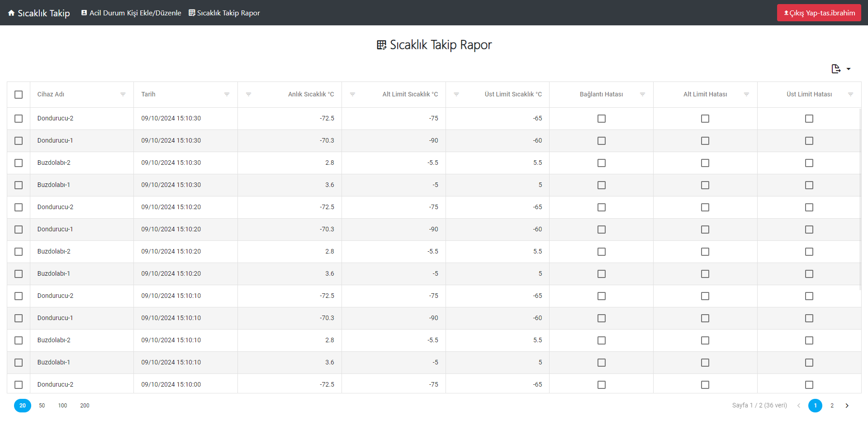This screenshot has width=868, height=426.
Task: Check the row checkbox for first Buzdolabı-1
Action: [19, 185]
